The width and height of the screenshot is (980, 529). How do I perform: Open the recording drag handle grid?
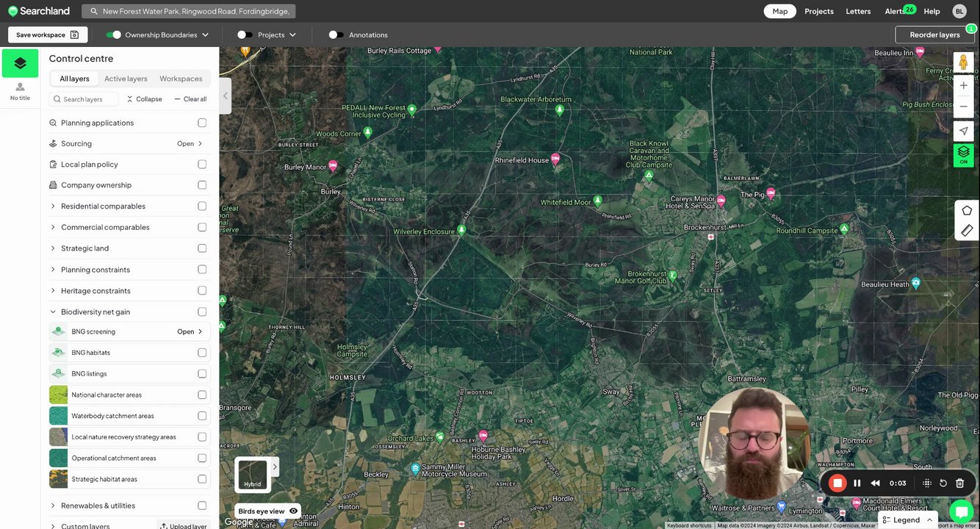(x=926, y=483)
